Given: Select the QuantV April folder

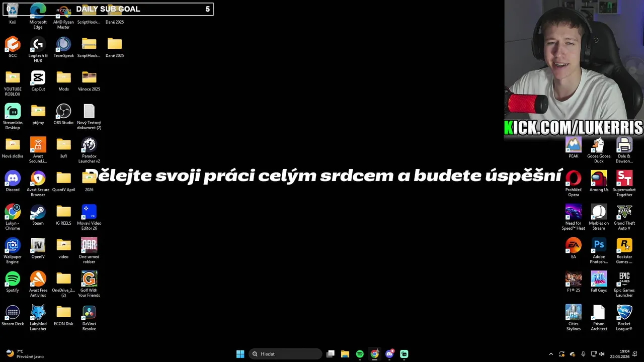Looking at the screenshot, I should tap(63, 181).
